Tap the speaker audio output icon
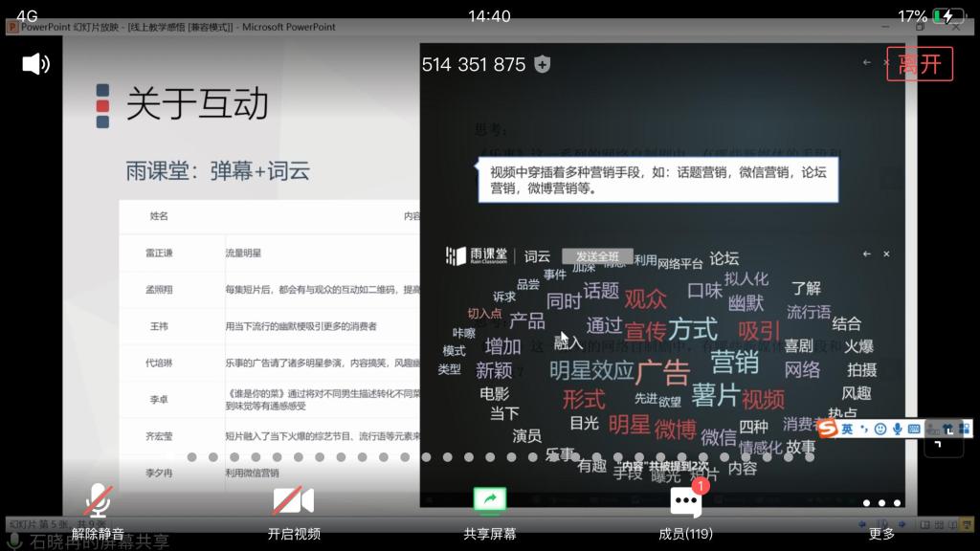 35,64
